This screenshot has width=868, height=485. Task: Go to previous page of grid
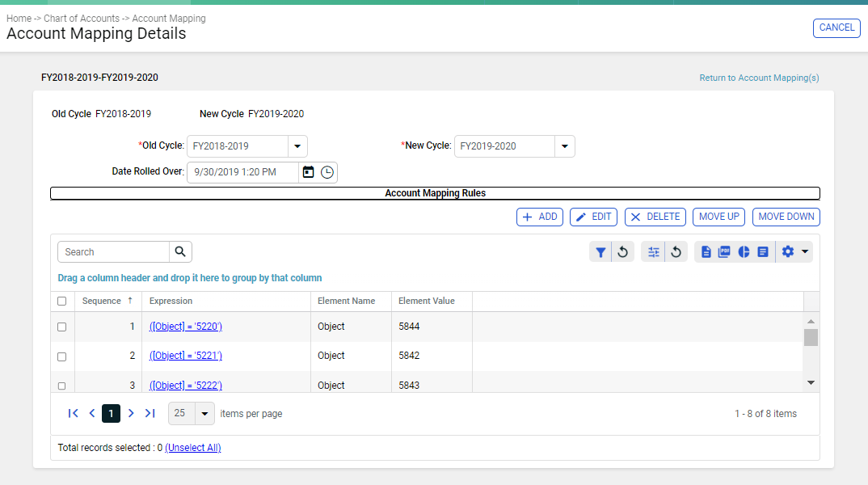point(92,413)
